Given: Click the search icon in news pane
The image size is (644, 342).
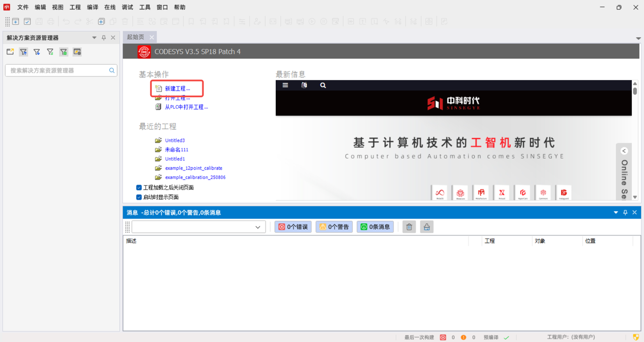Looking at the screenshot, I should [x=323, y=85].
